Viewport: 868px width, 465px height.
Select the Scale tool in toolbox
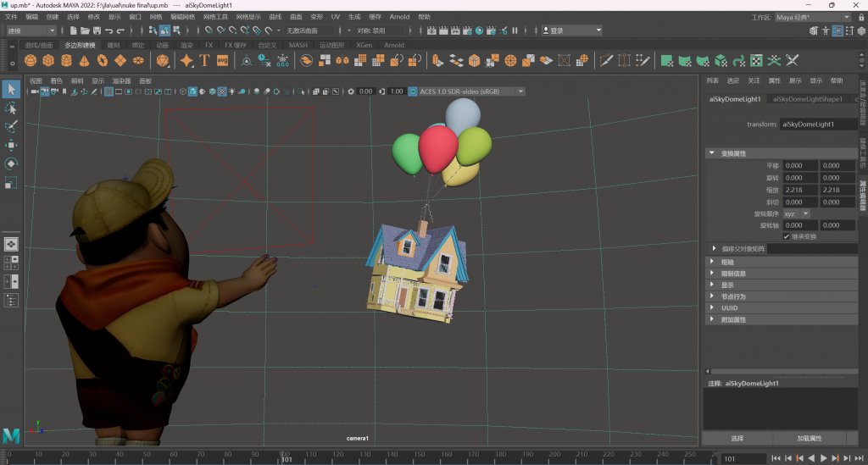click(11, 182)
